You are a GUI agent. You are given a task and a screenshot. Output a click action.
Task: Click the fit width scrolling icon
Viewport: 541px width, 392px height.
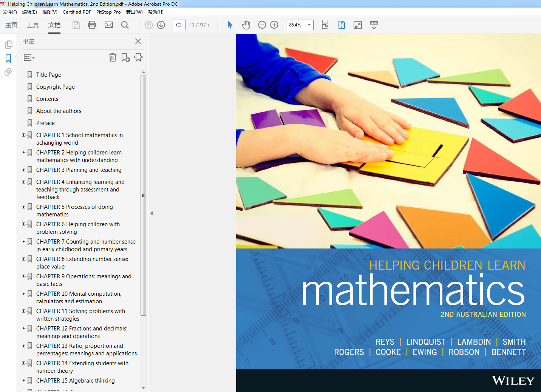pyautogui.click(x=325, y=25)
